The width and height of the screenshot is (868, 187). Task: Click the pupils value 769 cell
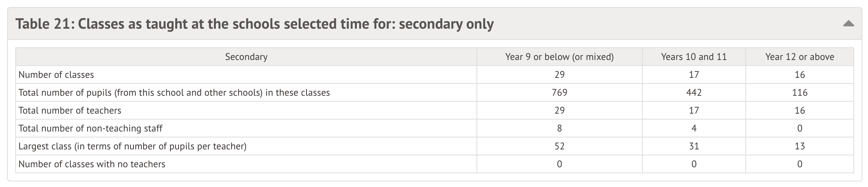(x=559, y=93)
